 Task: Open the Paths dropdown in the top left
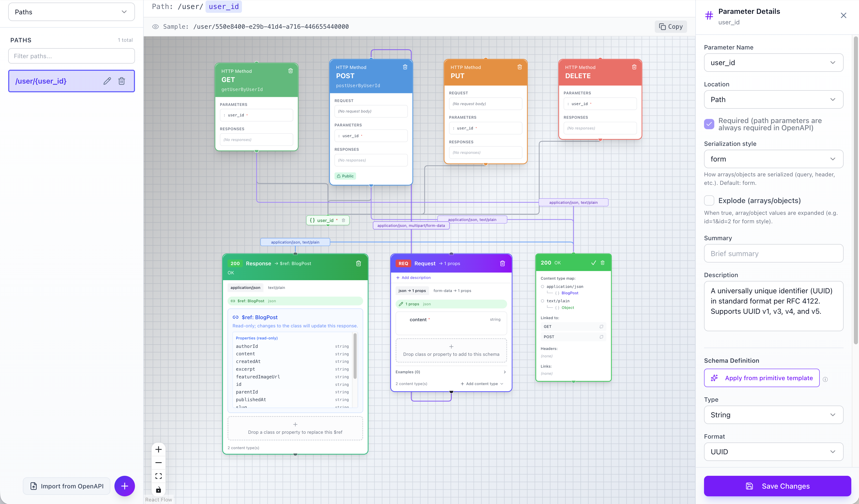tap(71, 12)
